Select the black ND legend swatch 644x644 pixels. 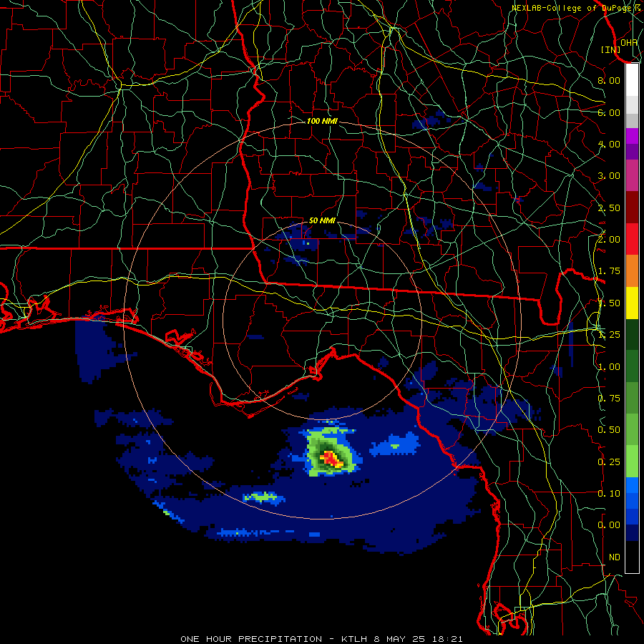coord(632,557)
